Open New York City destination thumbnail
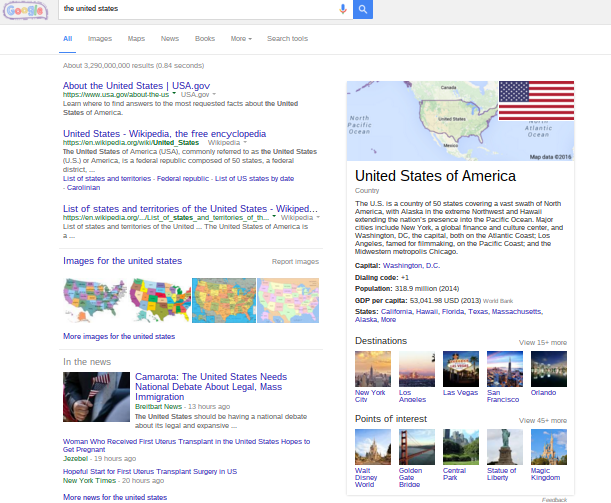611x503 pixels. [373, 369]
